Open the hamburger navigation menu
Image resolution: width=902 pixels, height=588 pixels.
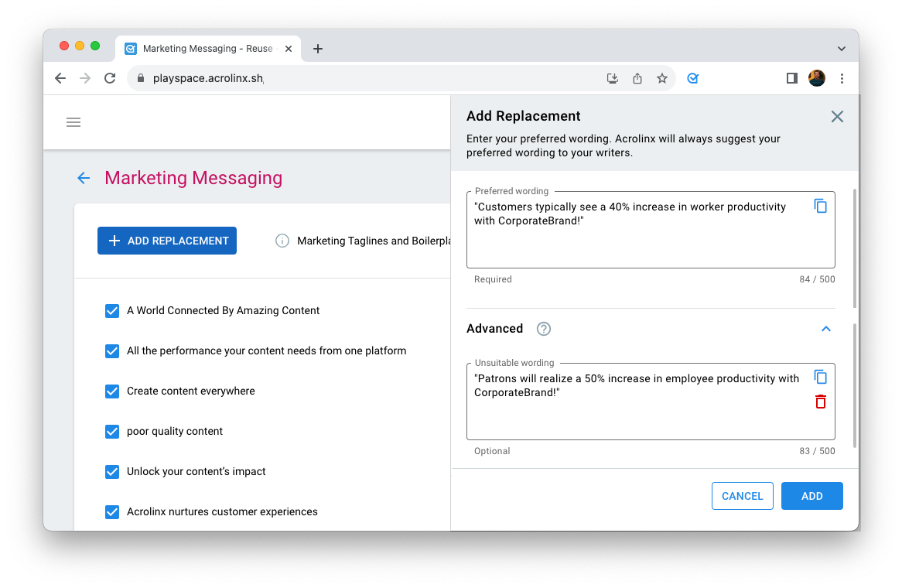(73, 122)
